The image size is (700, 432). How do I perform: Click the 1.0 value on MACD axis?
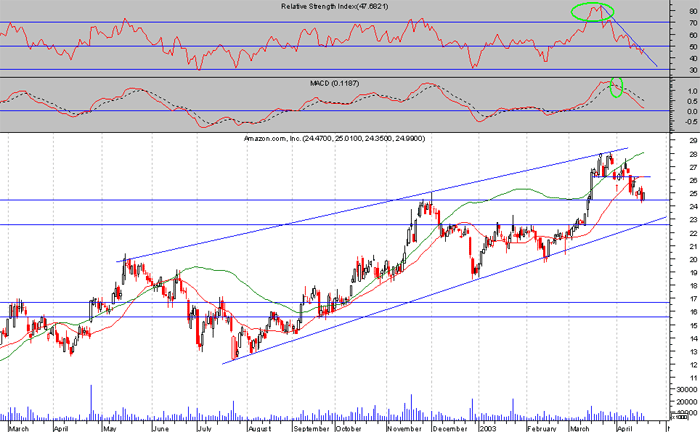[x=692, y=91]
